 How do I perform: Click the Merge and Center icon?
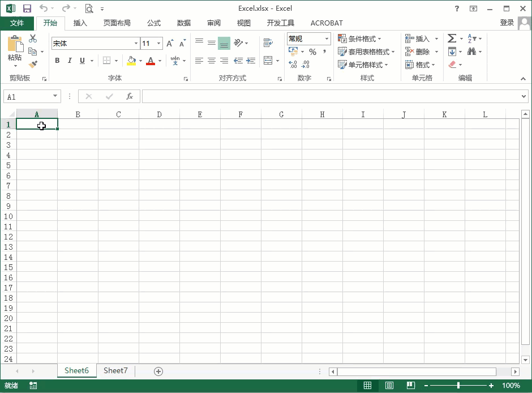(x=268, y=61)
